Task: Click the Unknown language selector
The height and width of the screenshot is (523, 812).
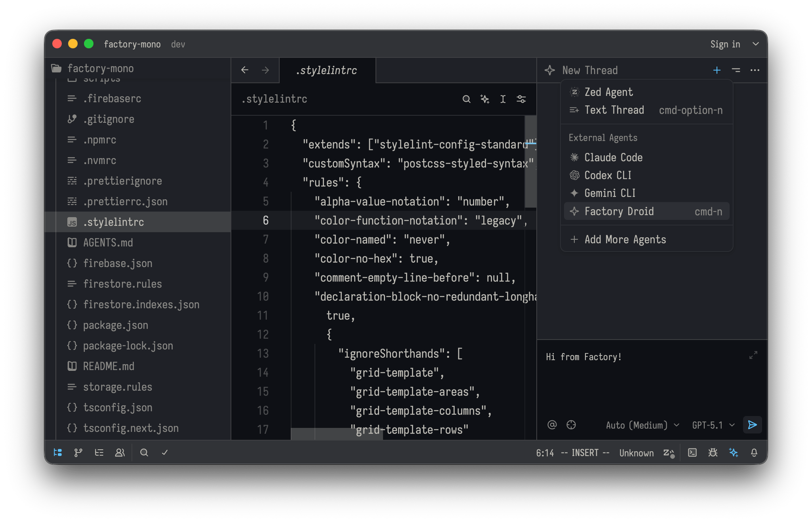Action: tap(637, 453)
